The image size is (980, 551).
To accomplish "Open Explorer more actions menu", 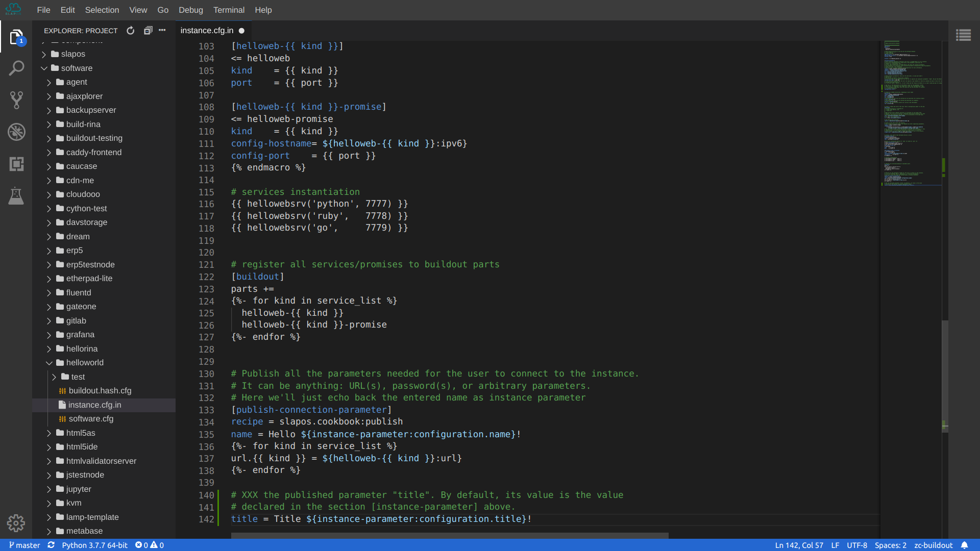I will click(162, 30).
